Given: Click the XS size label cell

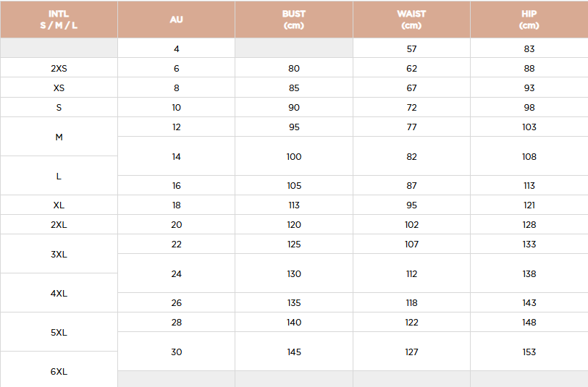Looking at the screenshot, I should pos(59,88).
